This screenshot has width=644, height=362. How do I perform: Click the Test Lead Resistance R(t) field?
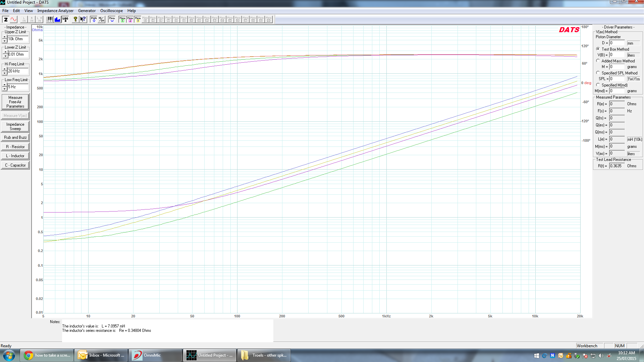617,166
